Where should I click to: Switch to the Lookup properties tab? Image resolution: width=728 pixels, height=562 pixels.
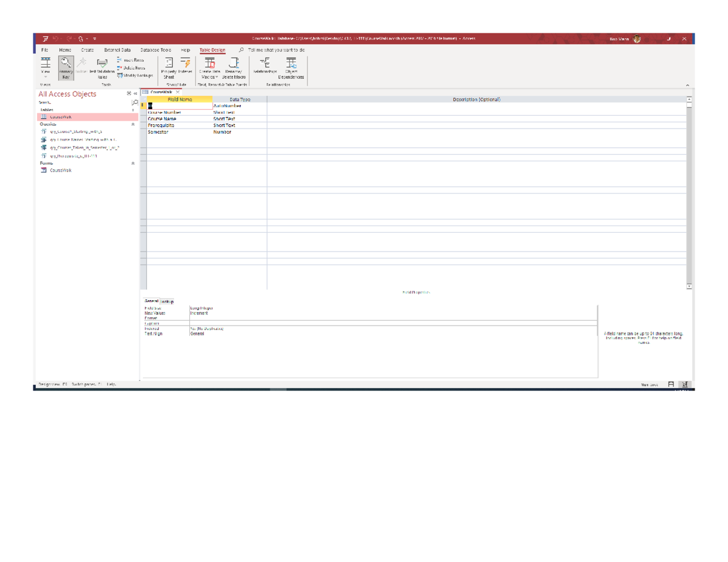tap(167, 301)
